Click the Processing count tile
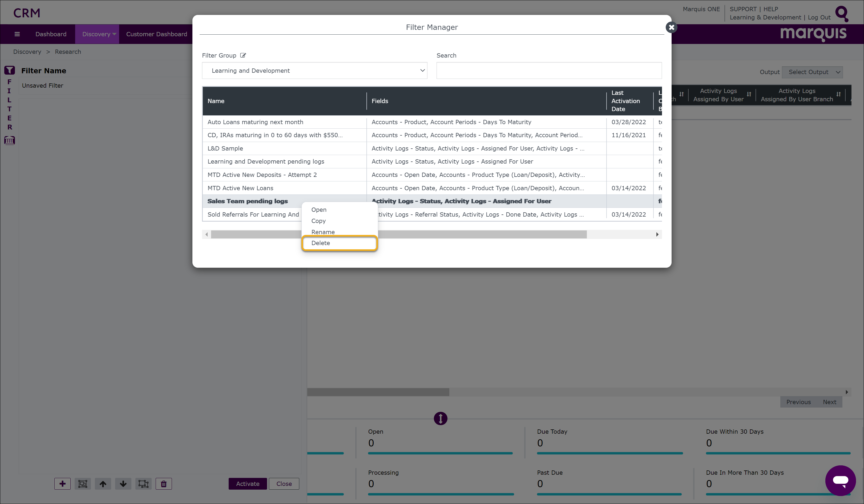Screen dimensions: 864x504 pos(441,482)
